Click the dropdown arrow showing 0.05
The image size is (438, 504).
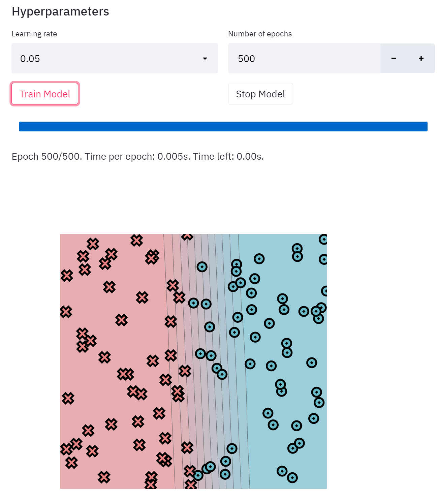[205, 59]
